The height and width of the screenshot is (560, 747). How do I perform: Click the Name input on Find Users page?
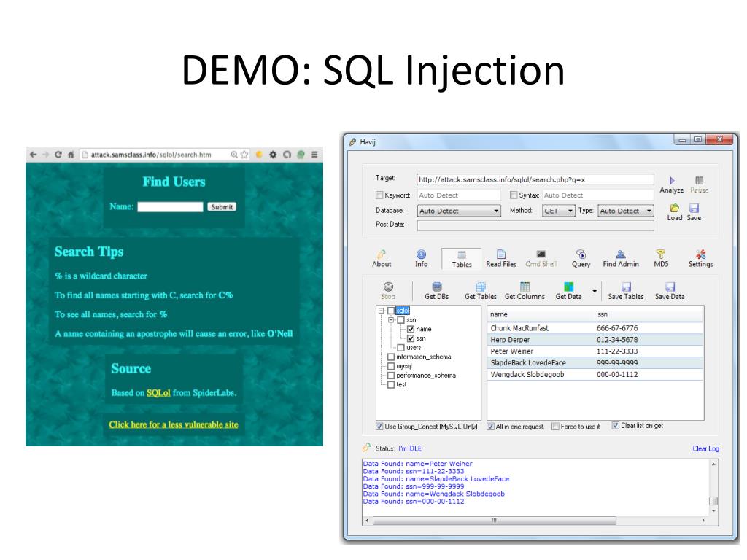170,206
